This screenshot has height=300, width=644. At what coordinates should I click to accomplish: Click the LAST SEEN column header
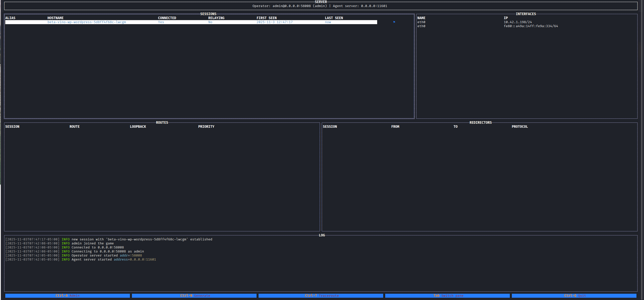coord(334,18)
